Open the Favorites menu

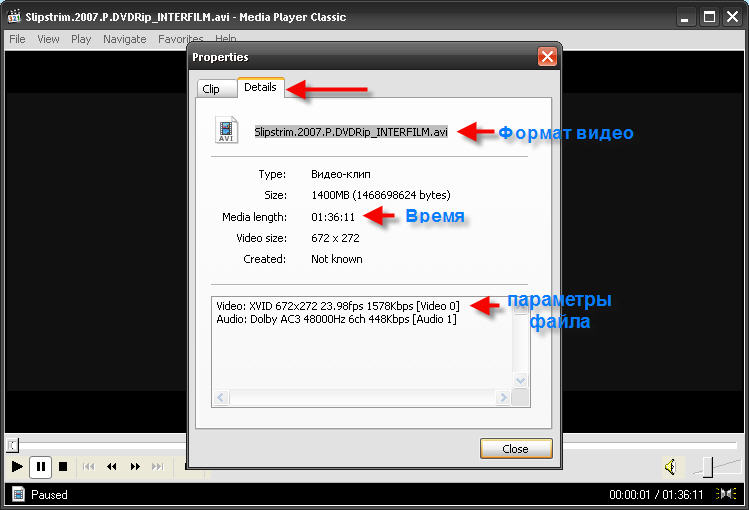pyautogui.click(x=181, y=39)
